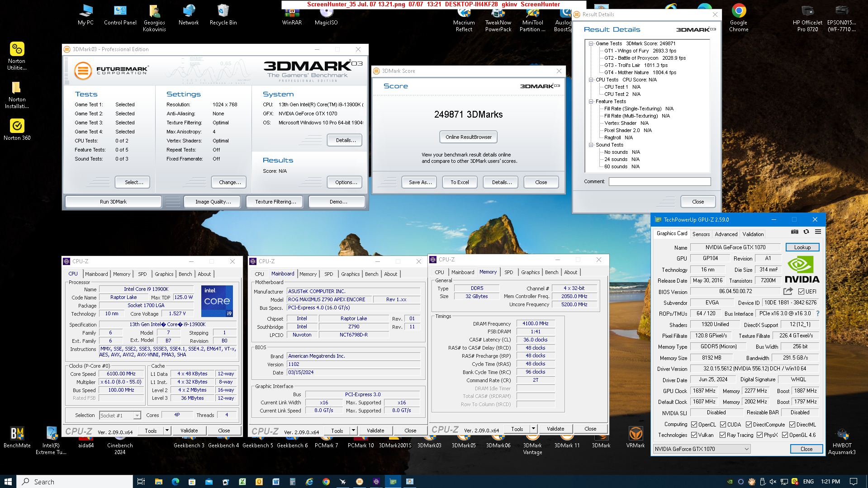Click the BIOS version share/export icon in GPU-Z
Viewport: 868px width, 488px height.
[788, 291]
